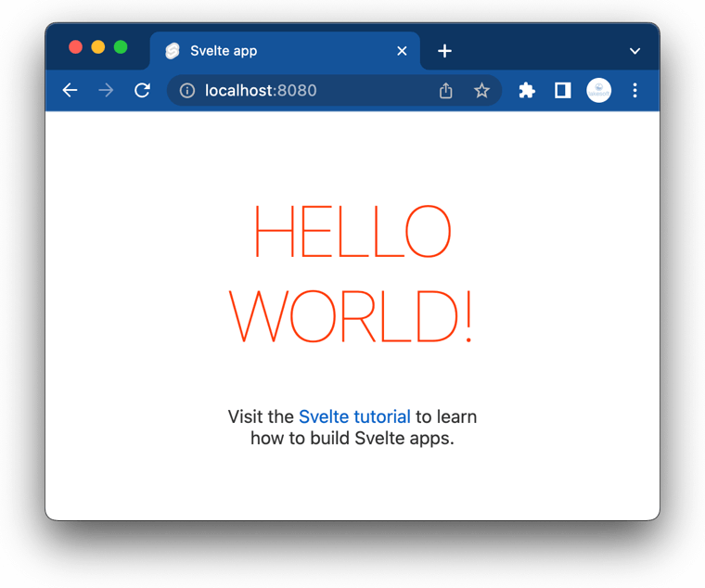The width and height of the screenshot is (705, 588).
Task: Open a new tab with plus button
Action: pyautogui.click(x=444, y=51)
